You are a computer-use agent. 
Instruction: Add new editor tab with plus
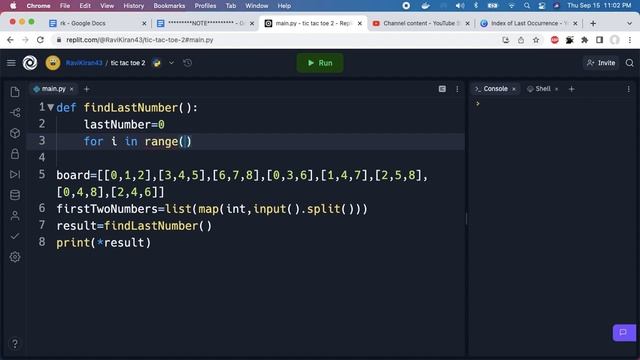[x=87, y=89]
